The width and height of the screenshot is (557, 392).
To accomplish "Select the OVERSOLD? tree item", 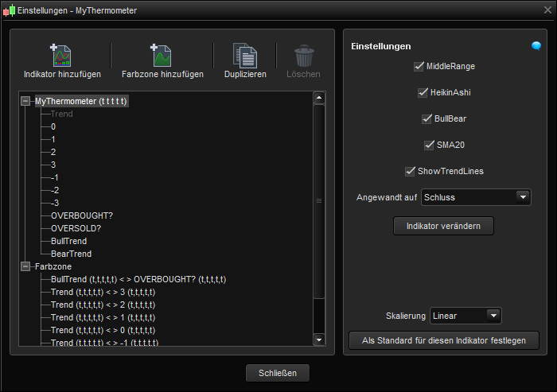I will [76, 229].
